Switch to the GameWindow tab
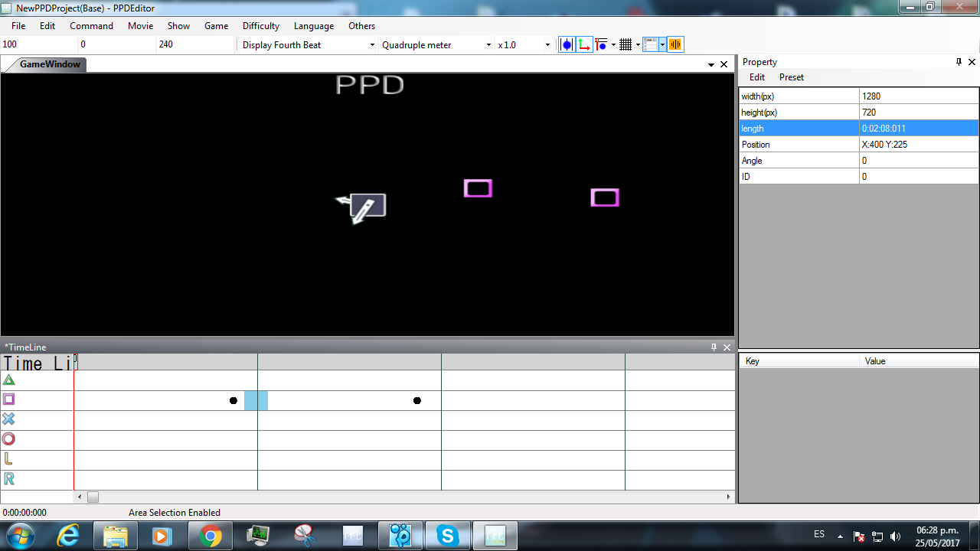The height and width of the screenshot is (551, 980). [x=50, y=64]
